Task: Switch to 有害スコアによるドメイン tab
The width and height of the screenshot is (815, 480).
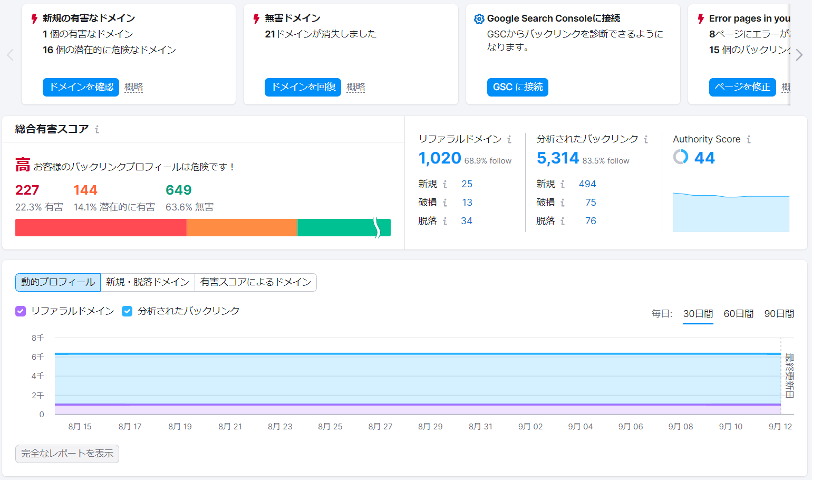Action: click(255, 283)
